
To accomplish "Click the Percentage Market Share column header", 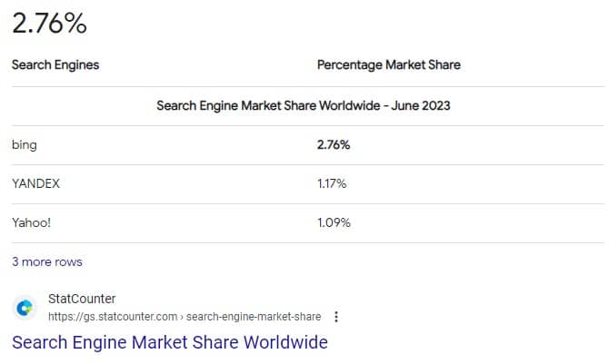I will pos(389,64).
